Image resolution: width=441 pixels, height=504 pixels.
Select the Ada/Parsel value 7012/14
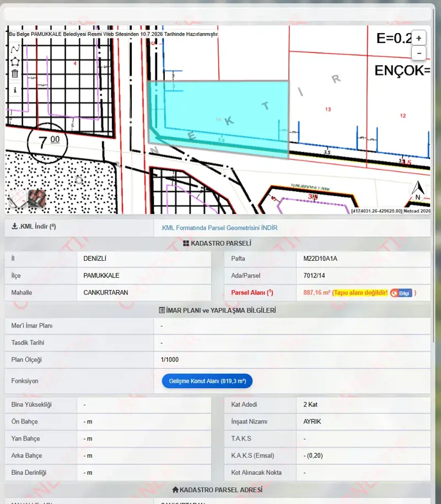[314, 276]
